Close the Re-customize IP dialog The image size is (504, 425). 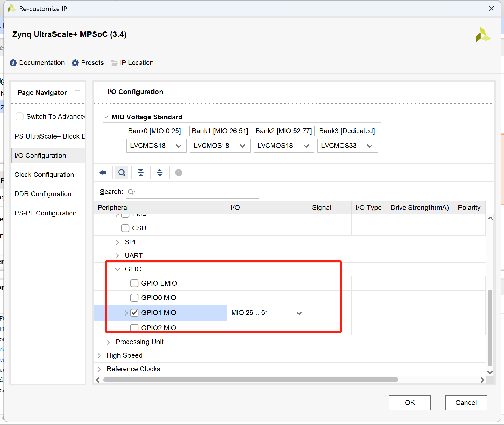pyautogui.click(x=492, y=8)
